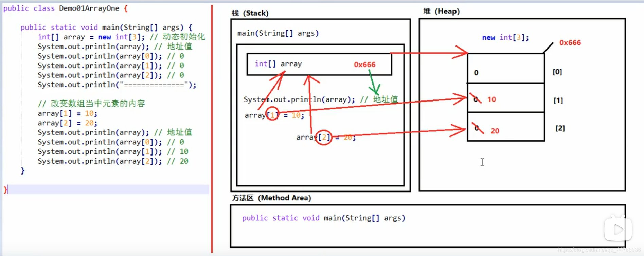This screenshot has width=644, height=256.
Task: Click 'System.out.println(array[2]); // 20' line
Action: coord(113,161)
